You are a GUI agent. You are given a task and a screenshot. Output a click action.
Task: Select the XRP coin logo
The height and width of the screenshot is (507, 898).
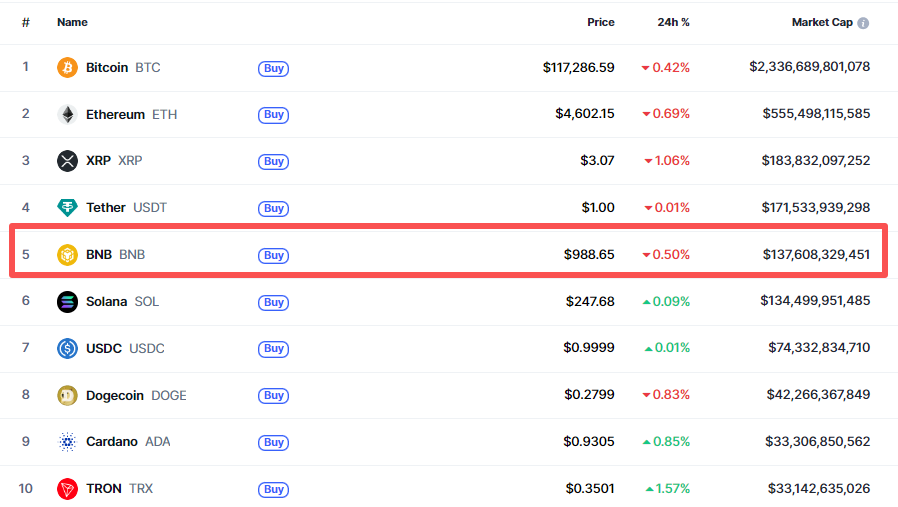67,161
